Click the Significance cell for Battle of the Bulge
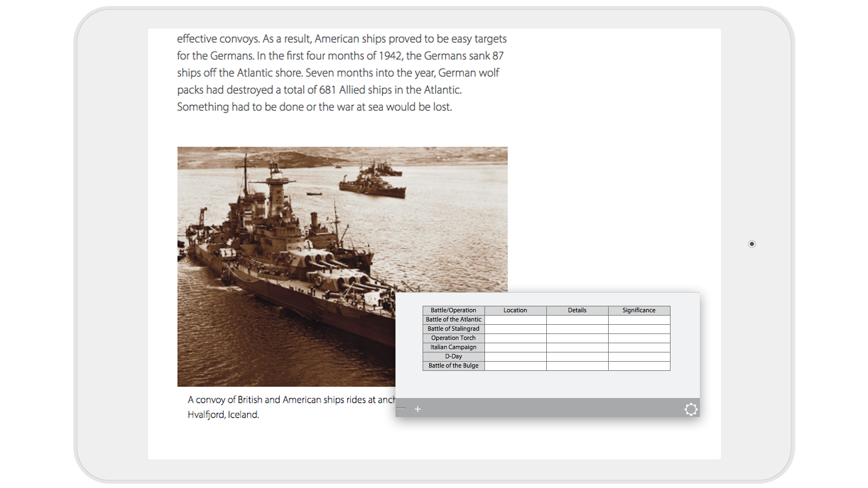The image size is (868, 488). pyautogui.click(x=639, y=365)
